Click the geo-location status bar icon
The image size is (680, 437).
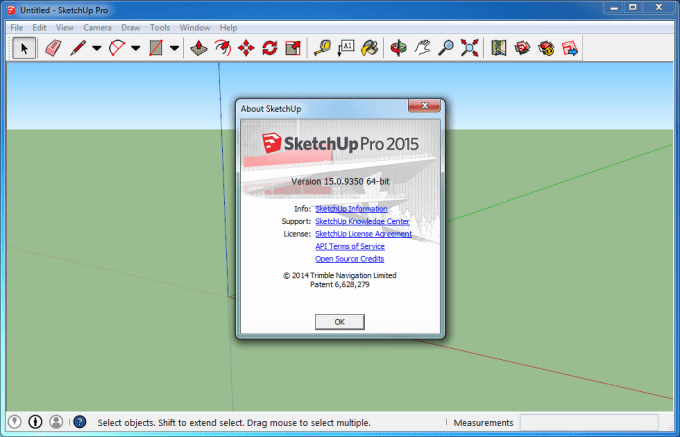click(15, 422)
